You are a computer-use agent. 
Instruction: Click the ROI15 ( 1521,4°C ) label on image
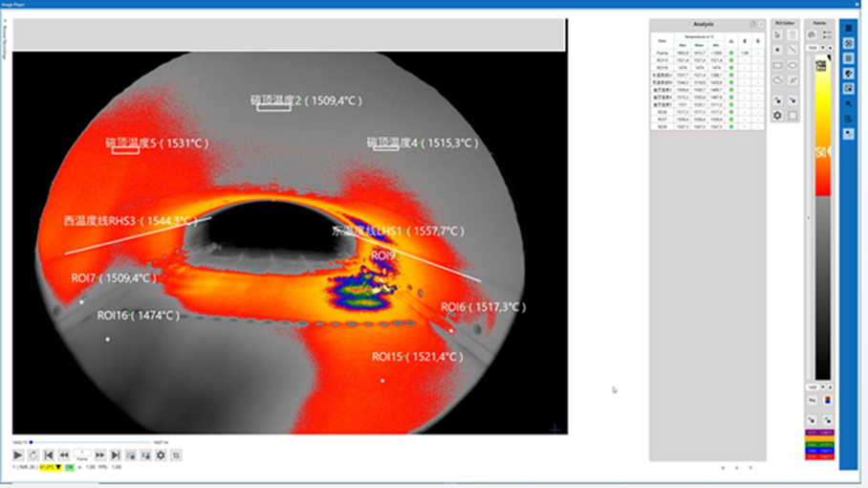pyautogui.click(x=418, y=357)
